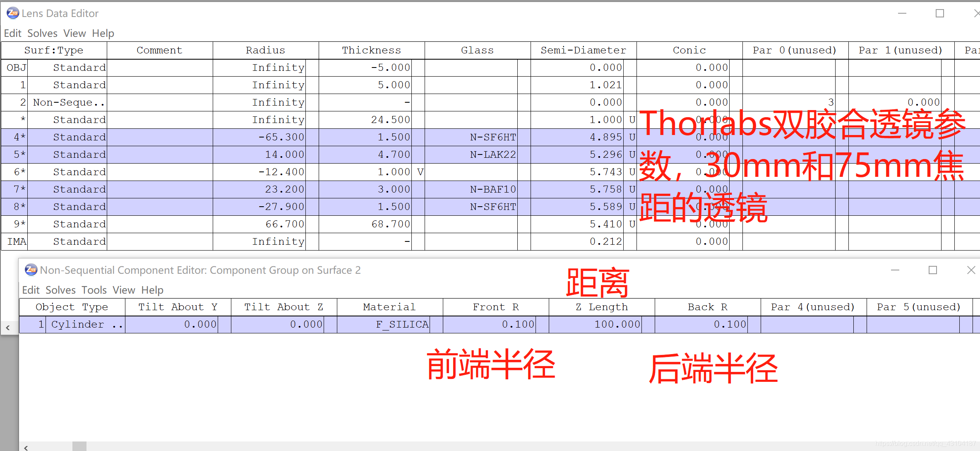
Task: Click semi-diameter U flag on 24.500 row
Action: pyautogui.click(x=630, y=120)
